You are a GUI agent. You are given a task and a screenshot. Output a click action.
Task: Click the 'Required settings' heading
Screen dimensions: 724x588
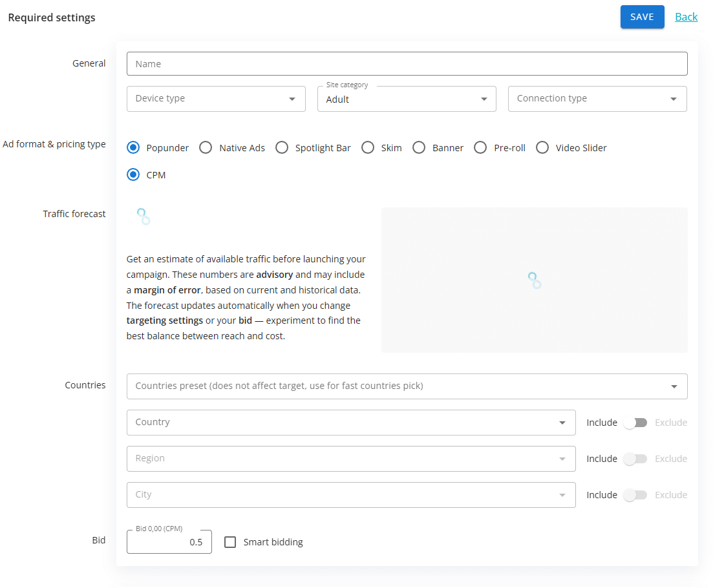[x=52, y=17]
